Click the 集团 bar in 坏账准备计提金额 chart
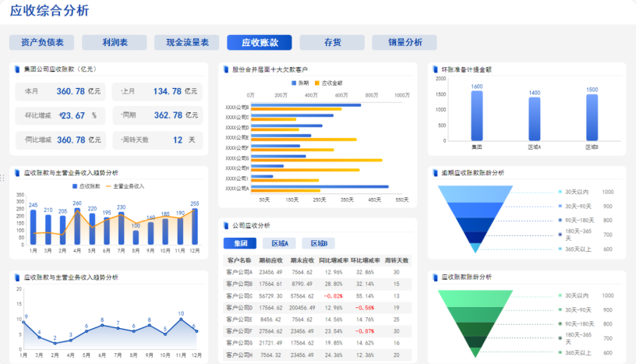This screenshot has width=636, height=364. point(477,115)
